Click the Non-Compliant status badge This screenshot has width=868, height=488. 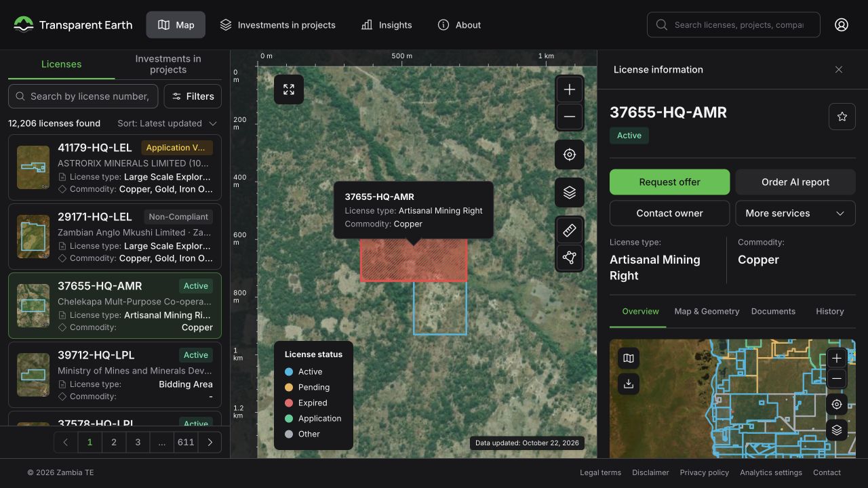click(178, 217)
